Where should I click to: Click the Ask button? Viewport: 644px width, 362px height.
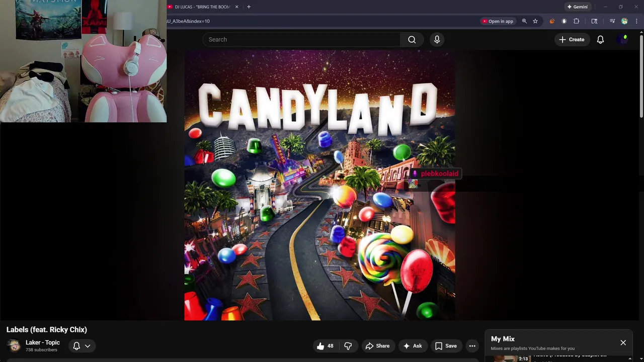pyautogui.click(x=412, y=346)
